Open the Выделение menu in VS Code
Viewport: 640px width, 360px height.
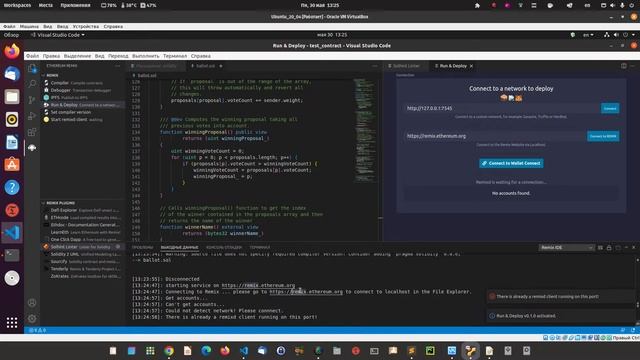coord(77,56)
